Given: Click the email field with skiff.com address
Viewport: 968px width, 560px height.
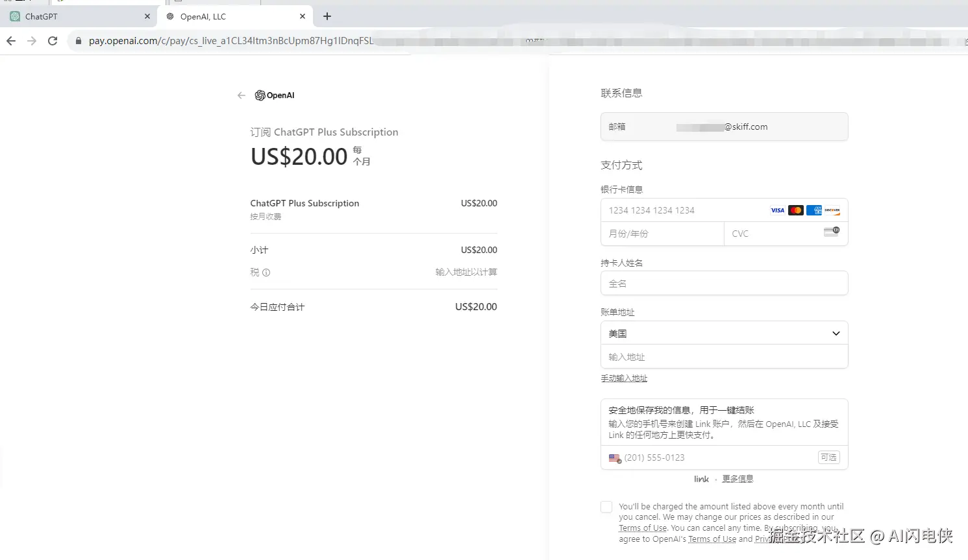Looking at the screenshot, I should pos(724,127).
